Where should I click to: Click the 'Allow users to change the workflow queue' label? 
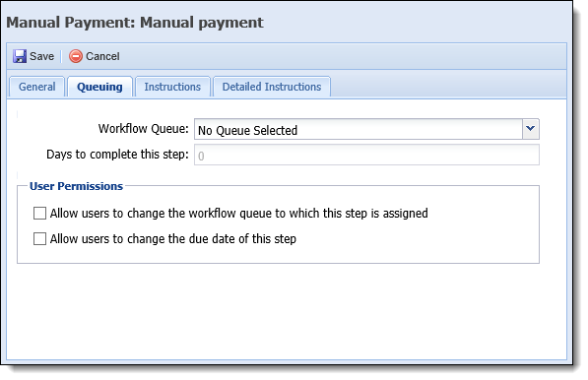[x=239, y=214]
